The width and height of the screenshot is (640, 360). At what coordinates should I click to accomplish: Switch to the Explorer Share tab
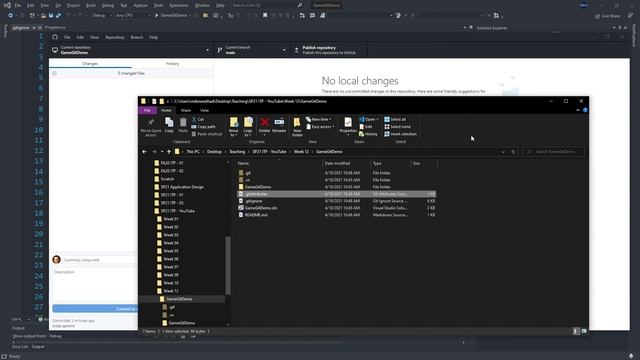tap(186, 110)
